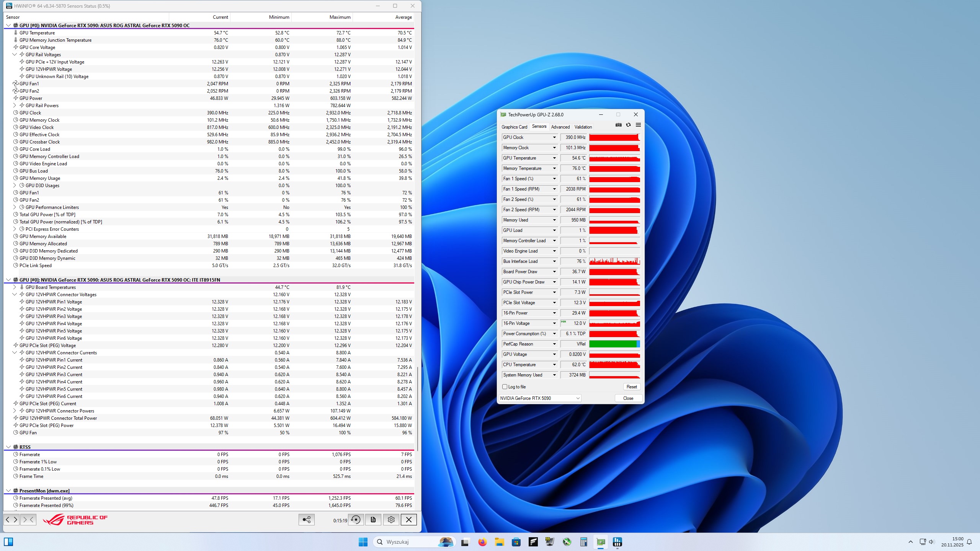Click the HWiNFO left-right expand arrows icon
The width and height of the screenshot is (980, 551).
point(11,520)
